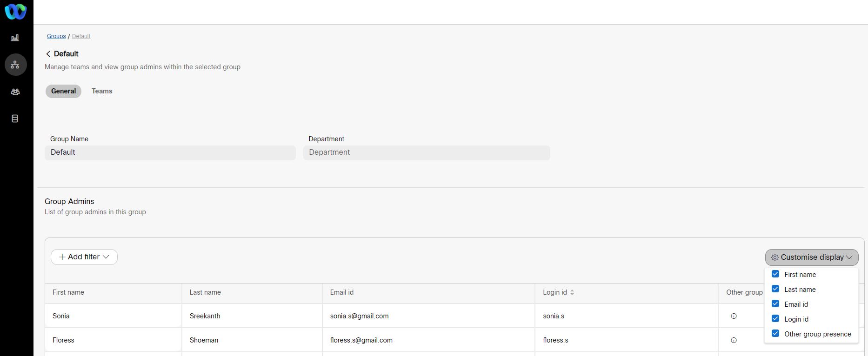Click the Group Name field
This screenshot has width=868, height=356.
170,152
